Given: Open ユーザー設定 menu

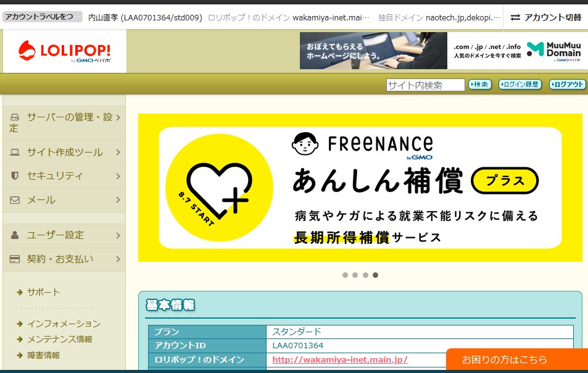Looking at the screenshot, I should tap(64, 235).
